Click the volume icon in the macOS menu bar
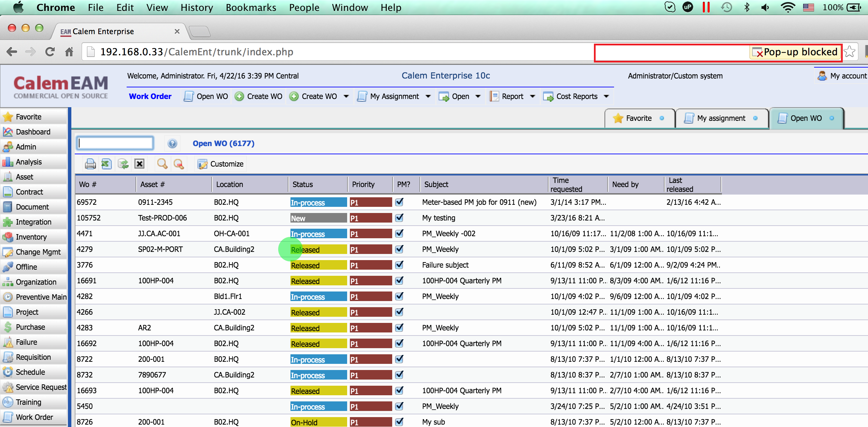This screenshot has width=868, height=427. 765,8
